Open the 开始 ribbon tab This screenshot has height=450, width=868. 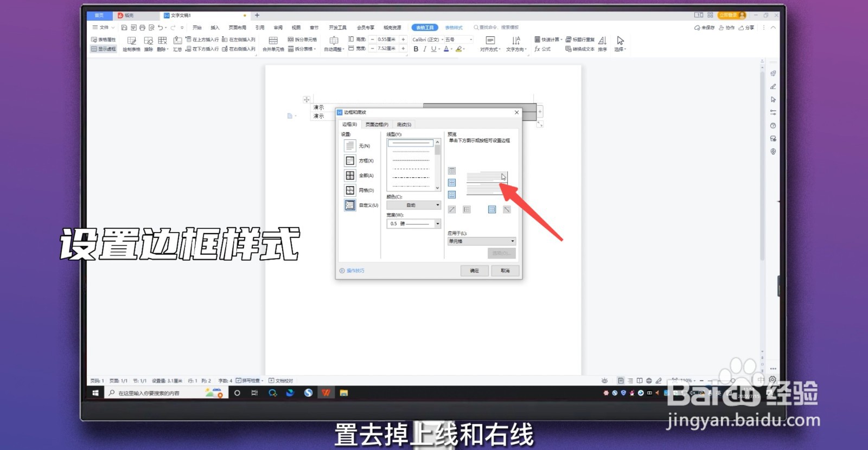tap(197, 28)
